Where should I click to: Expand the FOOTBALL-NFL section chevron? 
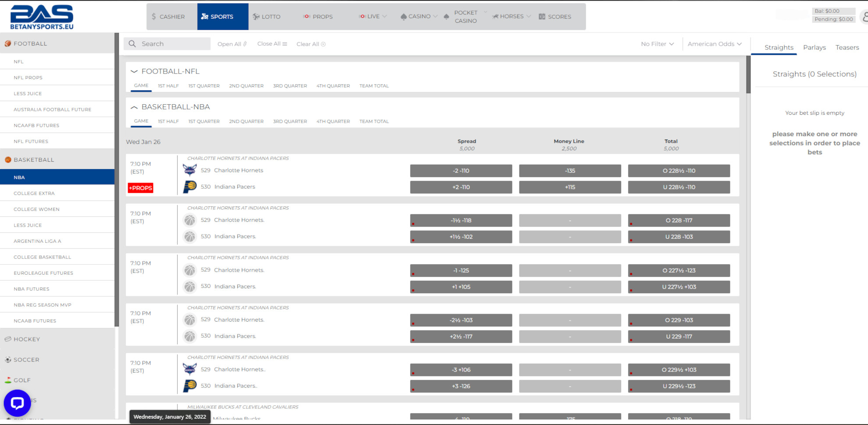[134, 71]
